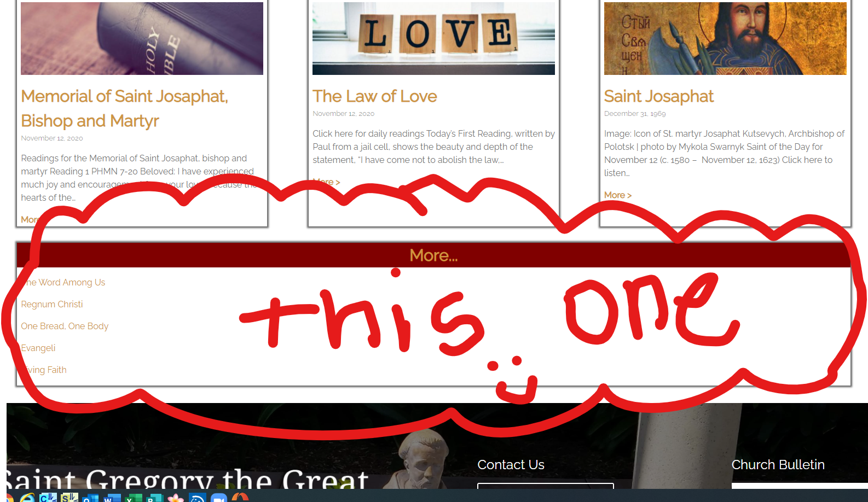Open 'The Law of Love' article title
868x502 pixels.
[x=374, y=96]
